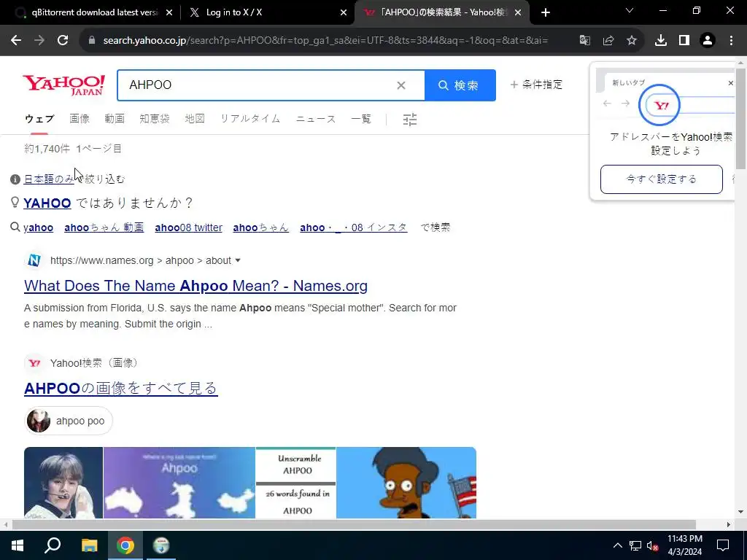
Task: Open the search filter sliders icon
Action: pyautogui.click(x=410, y=119)
